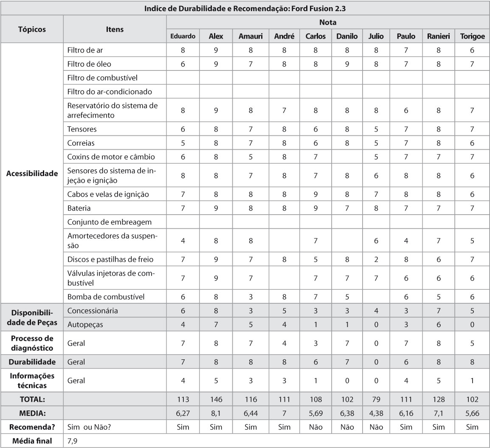The height and width of the screenshot is (448, 490).
Task: Click Alex's average '8,1'
Action: tap(216, 413)
